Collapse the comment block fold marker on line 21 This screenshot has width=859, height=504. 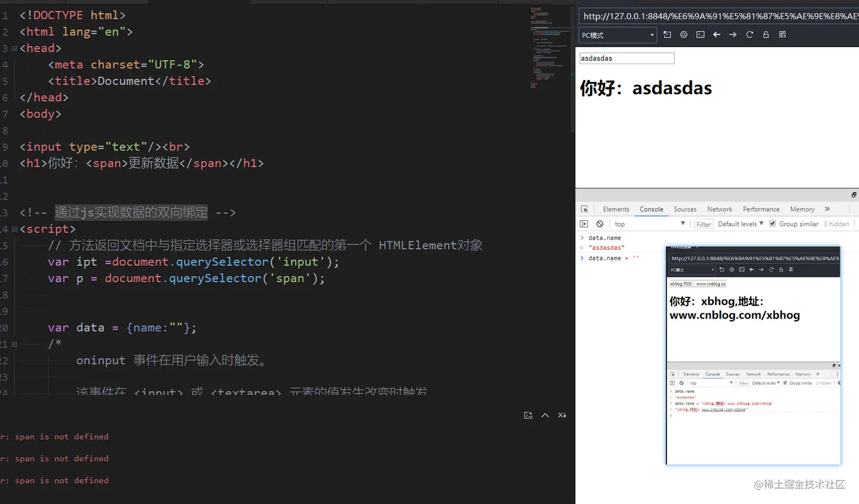click(15, 345)
